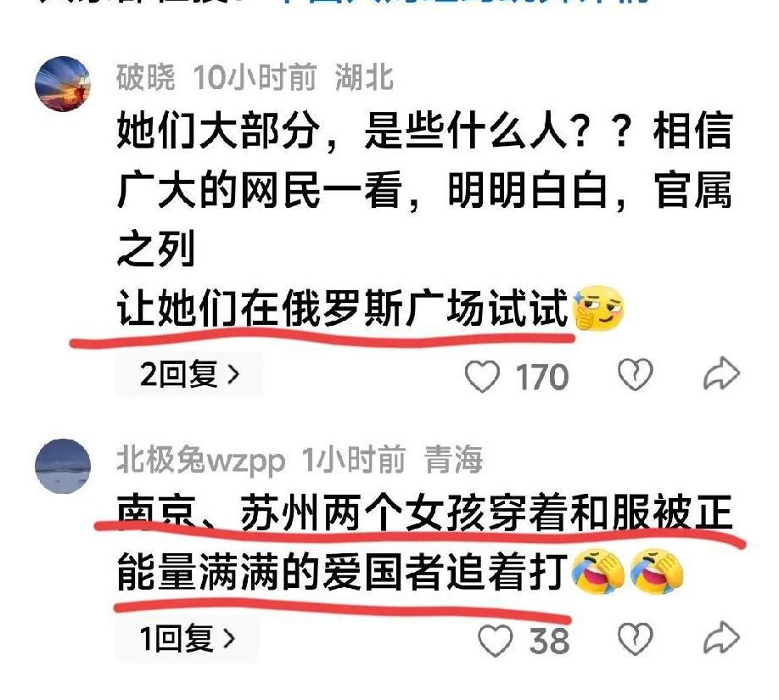Viewport: 779px width, 700px height.
Task: Tap the second laughing-crying emoji
Action: click(x=657, y=573)
